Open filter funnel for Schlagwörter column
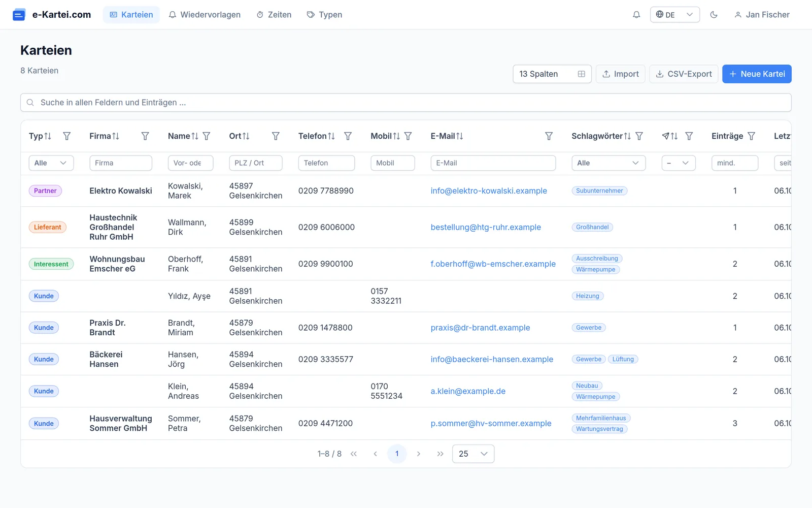The image size is (812, 508). tap(639, 136)
